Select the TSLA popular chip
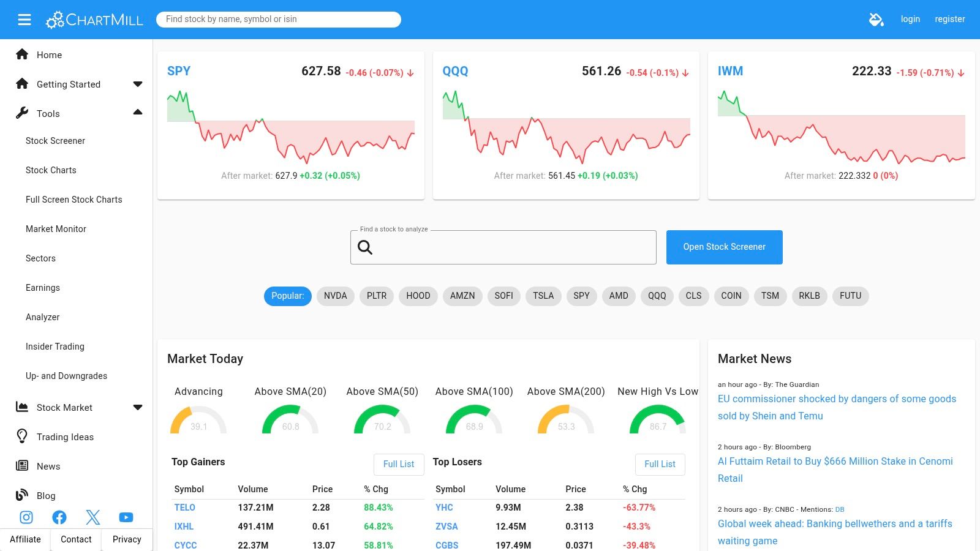This screenshot has height=551, width=980. (x=543, y=296)
